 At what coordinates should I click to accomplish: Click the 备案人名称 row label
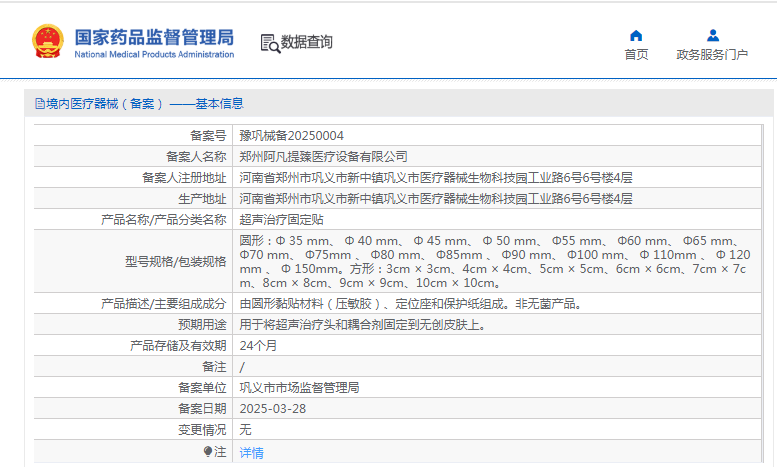196,157
